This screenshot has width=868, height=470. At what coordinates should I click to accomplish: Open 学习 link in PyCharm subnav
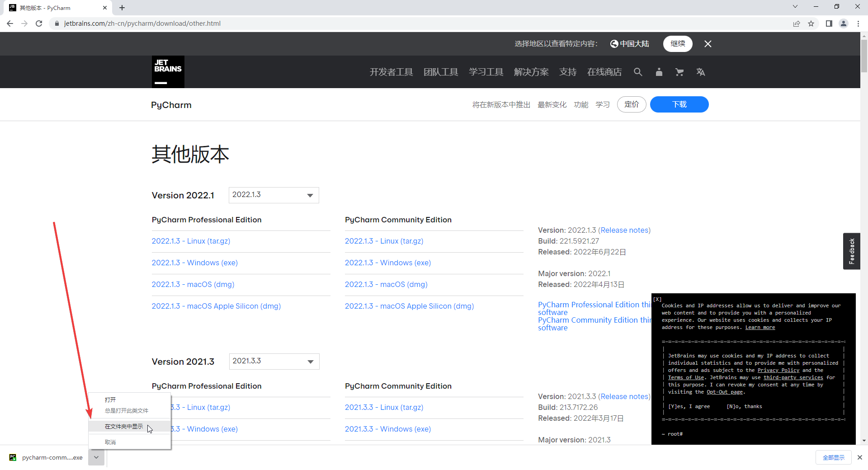[603, 105]
